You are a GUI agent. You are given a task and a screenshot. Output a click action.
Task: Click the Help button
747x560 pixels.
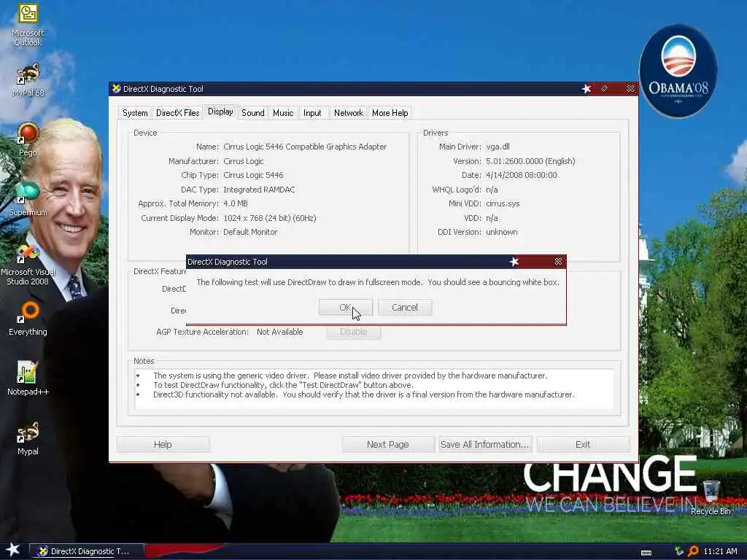[163, 444]
